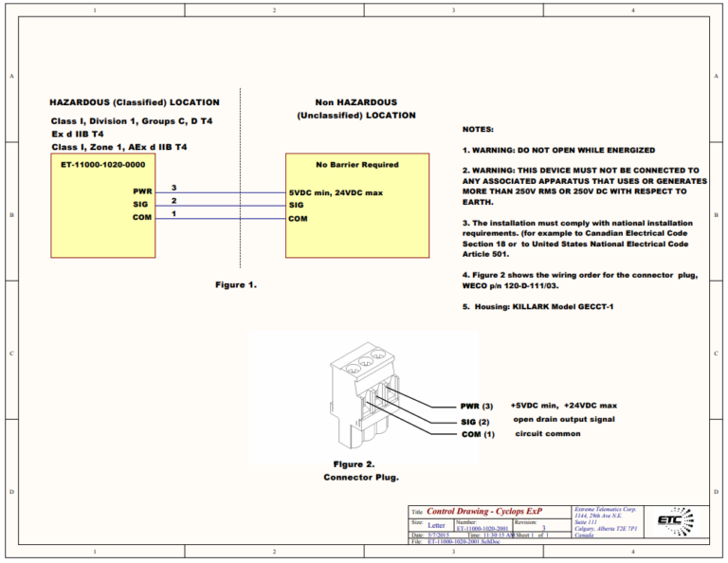This screenshot has width=728, height=563.
Task: Click the 'NOTES:' heading
Action: click(478, 130)
